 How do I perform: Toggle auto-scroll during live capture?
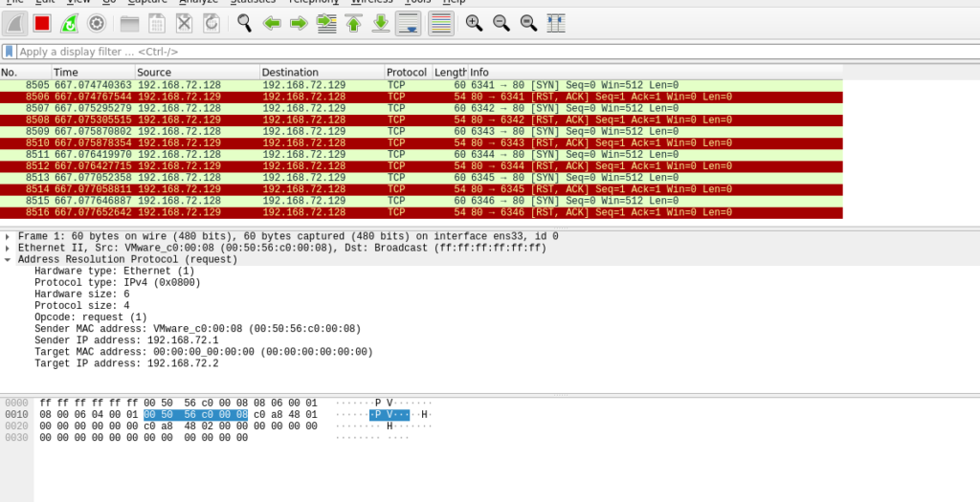click(x=408, y=23)
